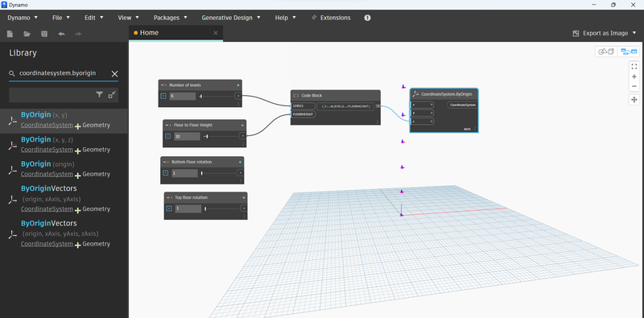Open the View menu
This screenshot has width=644, height=318.
128,18
